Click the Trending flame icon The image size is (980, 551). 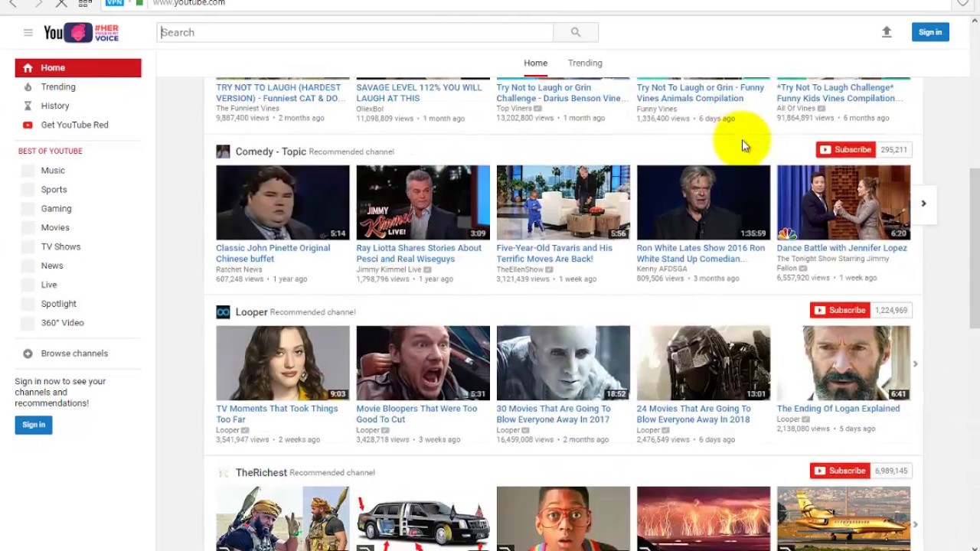coord(28,86)
